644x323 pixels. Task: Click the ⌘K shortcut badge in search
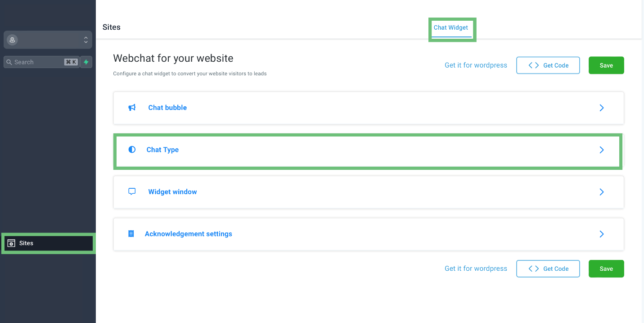click(71, 62)
